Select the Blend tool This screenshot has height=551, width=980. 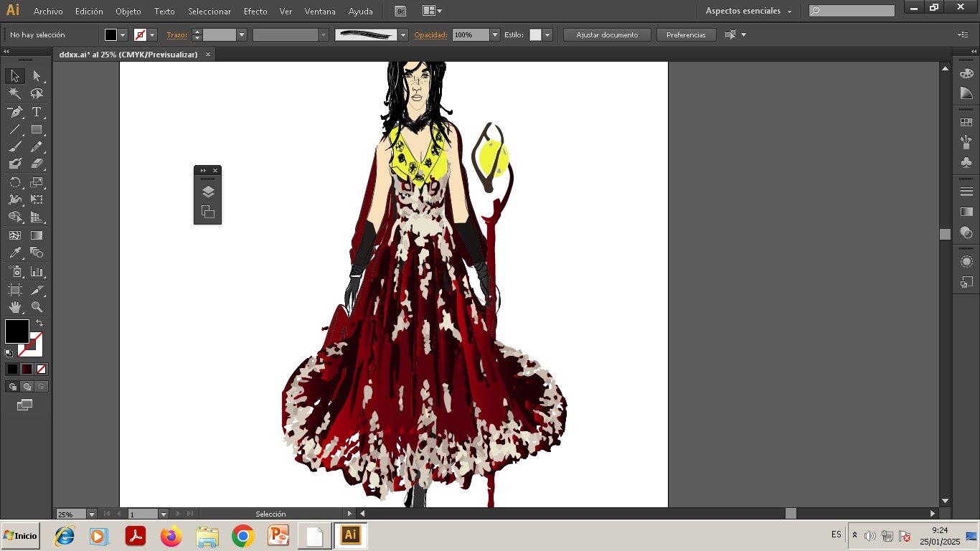point(37,253)
